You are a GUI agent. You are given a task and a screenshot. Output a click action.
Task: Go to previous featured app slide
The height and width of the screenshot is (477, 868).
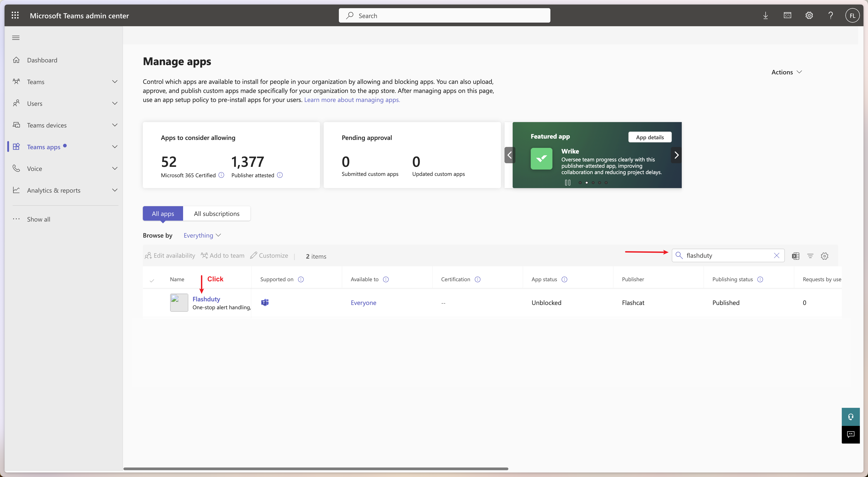pyautogui.click(x=509, y=155)
